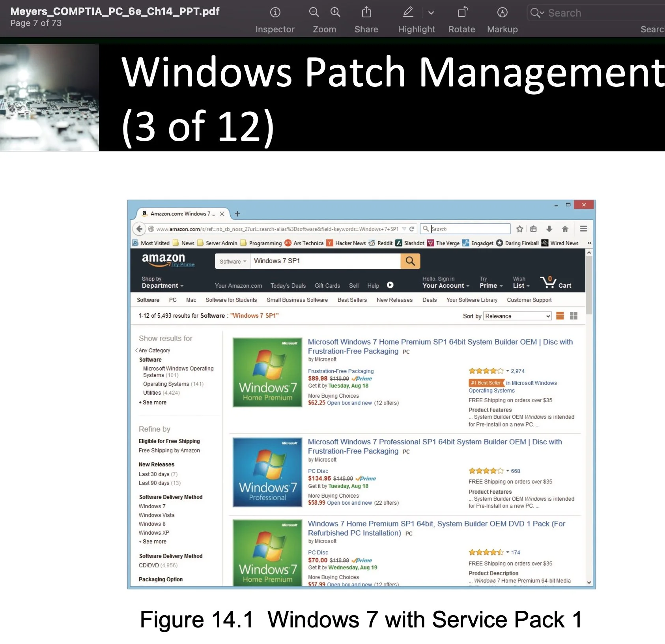Screen dimensions: 665x644
Task: Open the Ars Technica bookmark
Action: [304, 243]
